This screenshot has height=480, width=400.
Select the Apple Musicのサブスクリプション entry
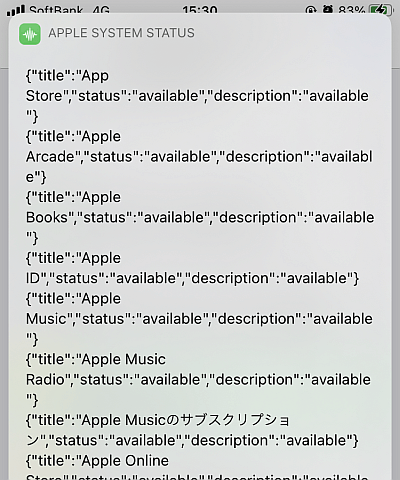[x=192, y=430]
